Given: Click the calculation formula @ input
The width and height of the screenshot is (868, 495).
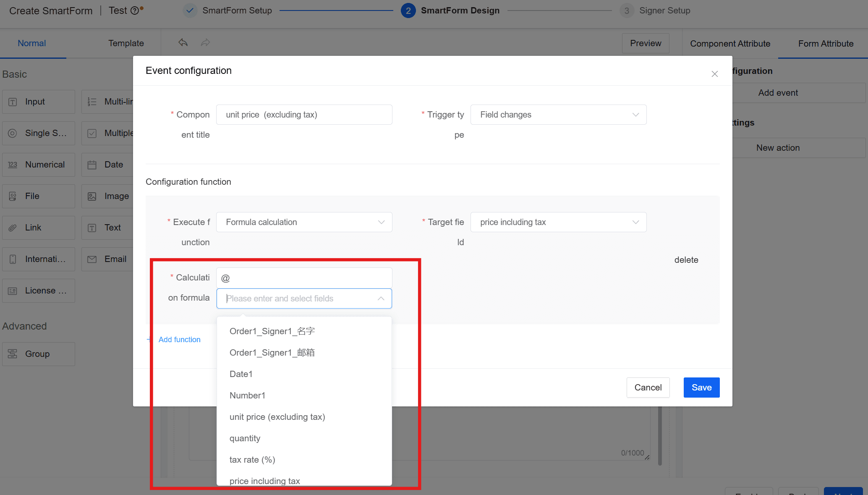Looking at the screenshot, I should (x=304, y=278).
